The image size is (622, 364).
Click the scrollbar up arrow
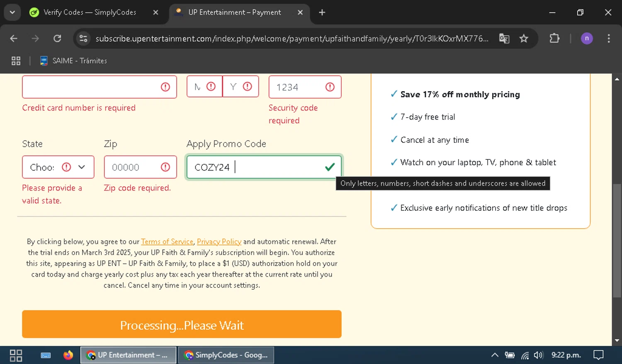pyautogui.click(x=617, y=79)
